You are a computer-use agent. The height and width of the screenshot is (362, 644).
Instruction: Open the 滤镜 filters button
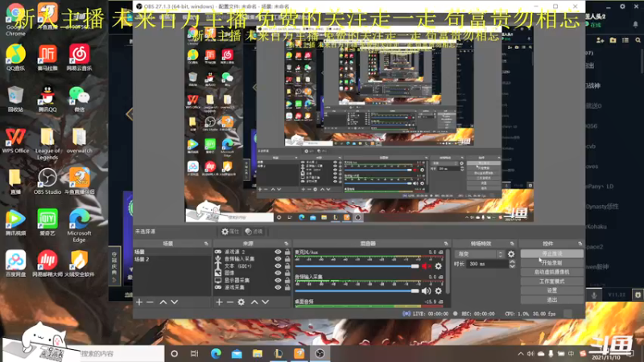tap(254, 232)
